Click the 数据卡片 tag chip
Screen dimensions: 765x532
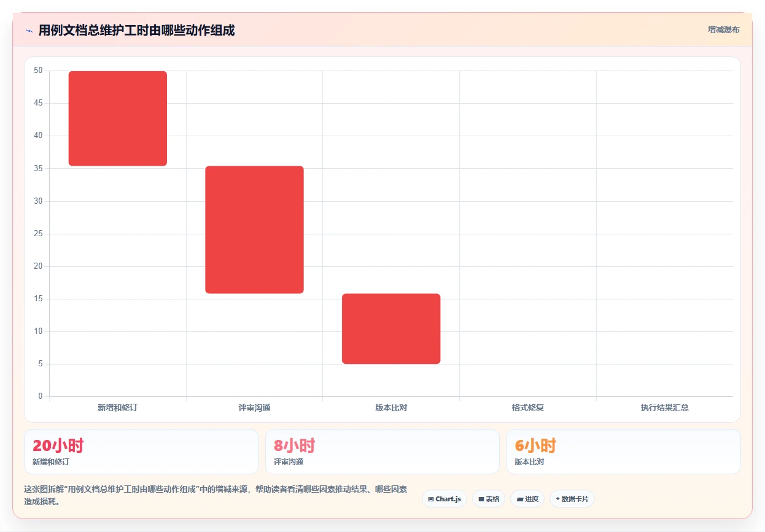(572, 499)
